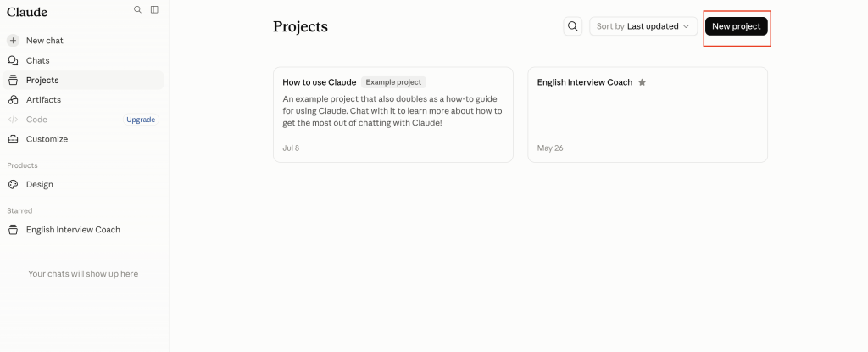Click the Code brackets icon in the sidebar
The width and height of the screenshot is (868, 352).
pyautogui.click(x=14, y=120)
